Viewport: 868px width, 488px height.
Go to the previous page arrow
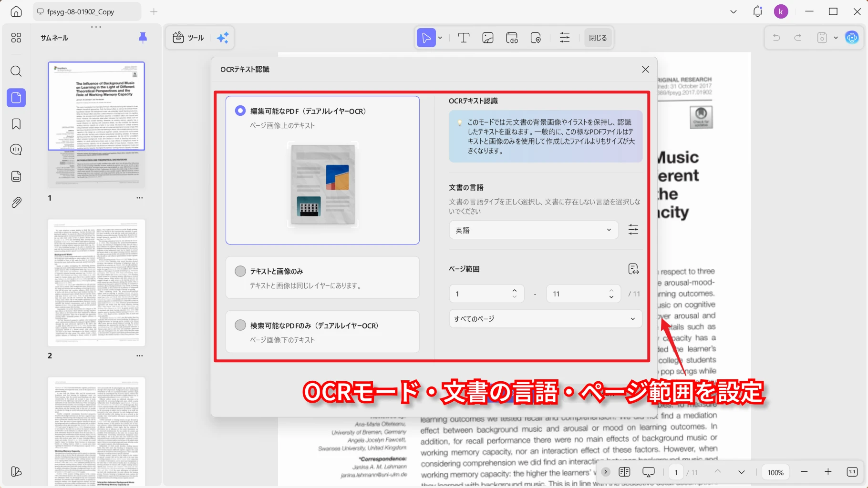717,472
